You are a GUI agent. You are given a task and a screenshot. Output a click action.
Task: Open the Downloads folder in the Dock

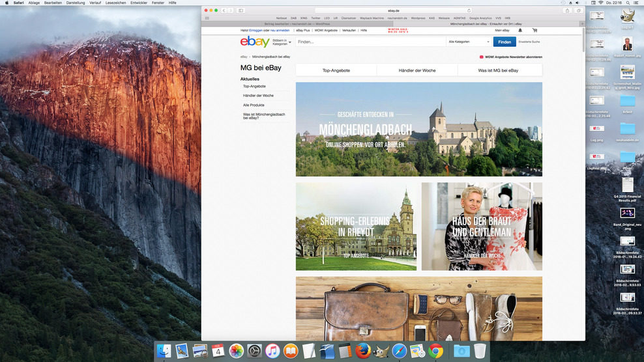461,352
